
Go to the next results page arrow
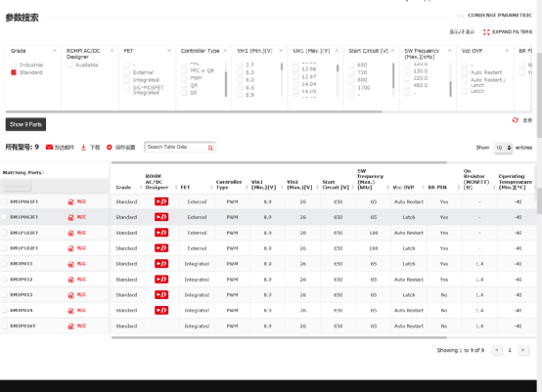coord(523,350)
